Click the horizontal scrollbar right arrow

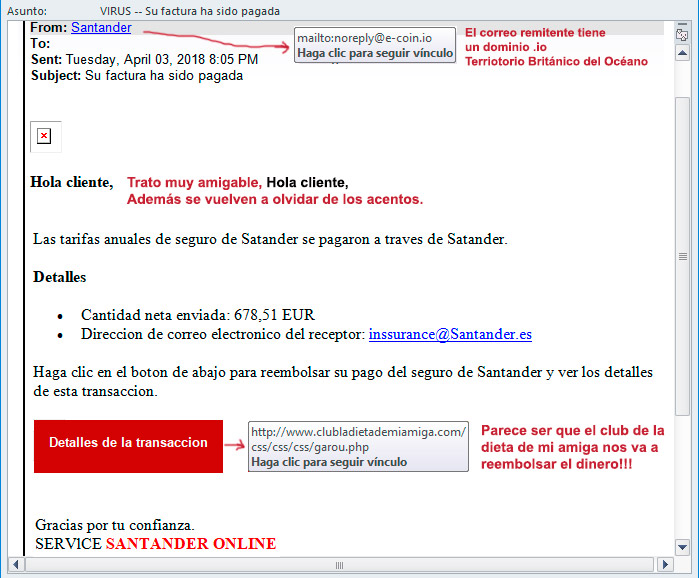666,565
